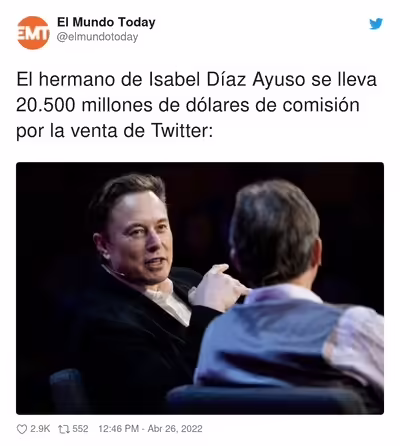The width and height of the screenshot is (400, 446).
Task: View the 552 retweets count
Action: pyautogui.click(x=80, y=429)
